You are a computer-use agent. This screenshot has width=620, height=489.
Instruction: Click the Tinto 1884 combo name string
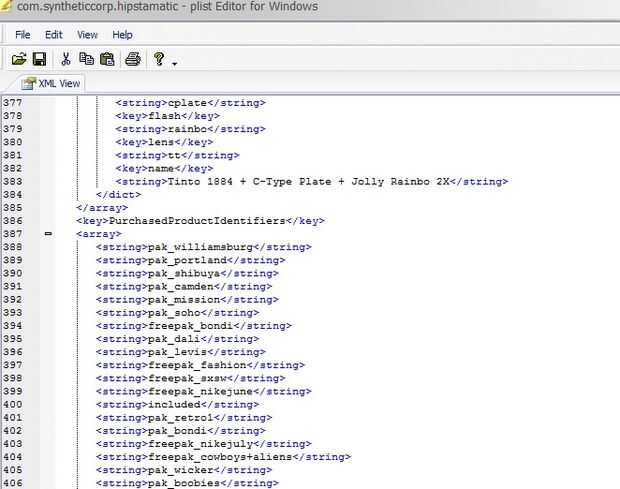312,181
